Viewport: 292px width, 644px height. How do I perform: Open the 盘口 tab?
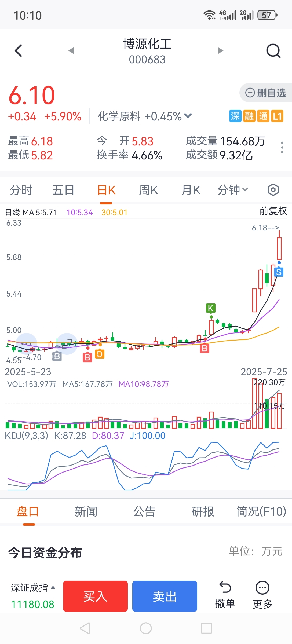[28, 511]
